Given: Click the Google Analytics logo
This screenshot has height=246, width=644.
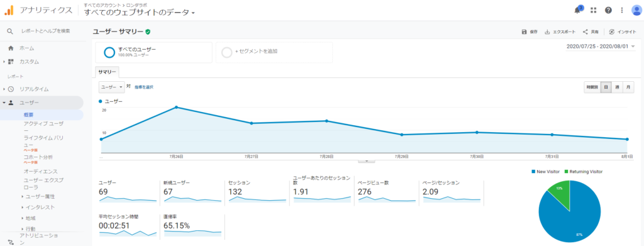Looking at the screenshot, I should [9, 10].
